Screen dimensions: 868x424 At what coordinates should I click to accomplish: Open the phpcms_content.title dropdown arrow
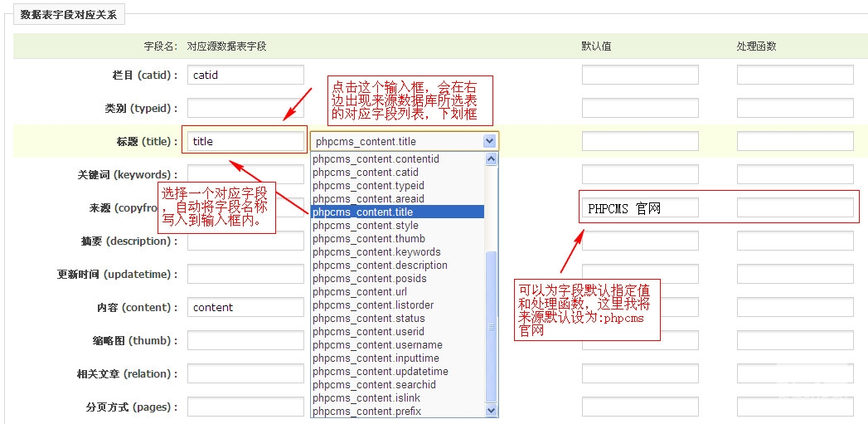pos(489,142)
